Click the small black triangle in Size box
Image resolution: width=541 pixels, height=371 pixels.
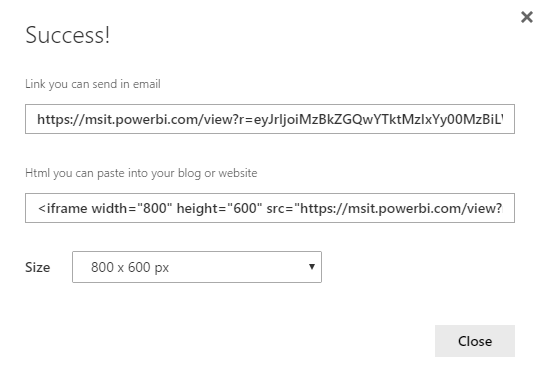[x=312, y=267]
